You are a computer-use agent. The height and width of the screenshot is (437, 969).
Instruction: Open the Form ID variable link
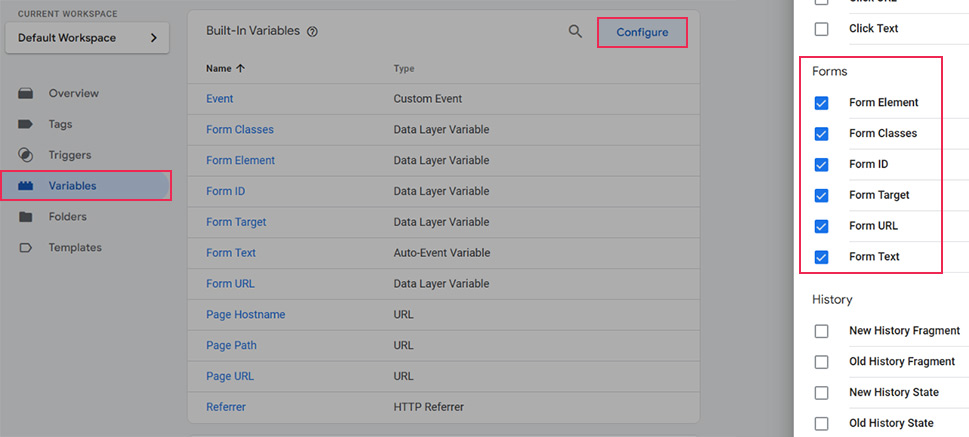(226, 192)
